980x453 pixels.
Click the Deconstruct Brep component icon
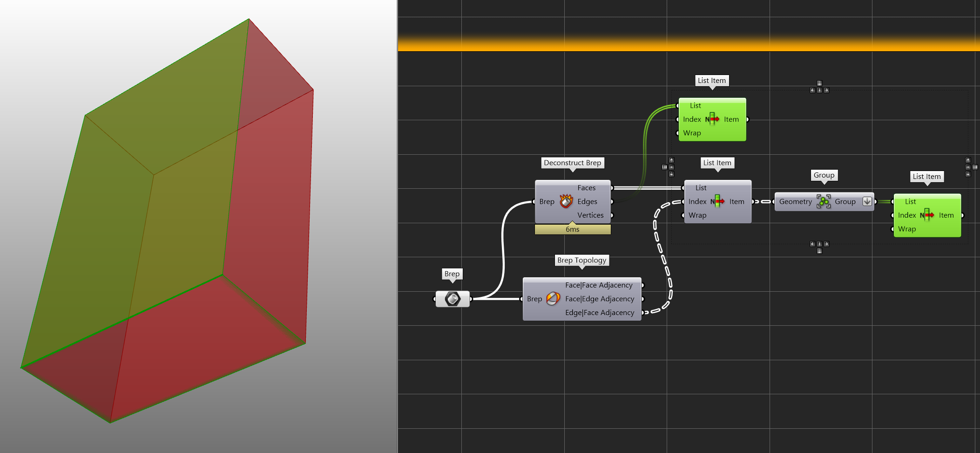click(x=566, y=201)
